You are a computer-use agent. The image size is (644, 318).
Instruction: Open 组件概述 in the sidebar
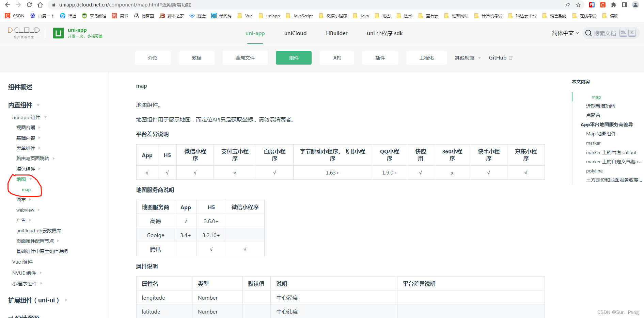pyautogui.click(x=20, y=87)
